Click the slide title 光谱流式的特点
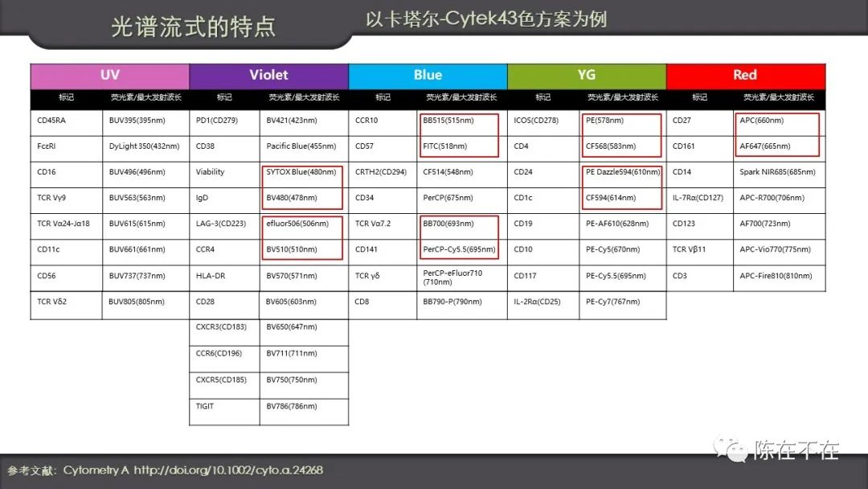The height and width of the screenshot is (489, 868). pos(193,27)
